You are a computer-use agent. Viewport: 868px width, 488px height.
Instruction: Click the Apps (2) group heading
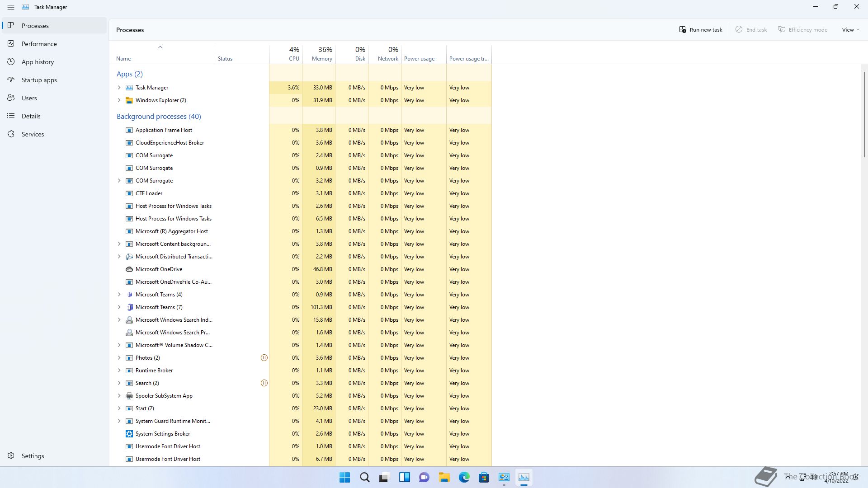[129, 74]
